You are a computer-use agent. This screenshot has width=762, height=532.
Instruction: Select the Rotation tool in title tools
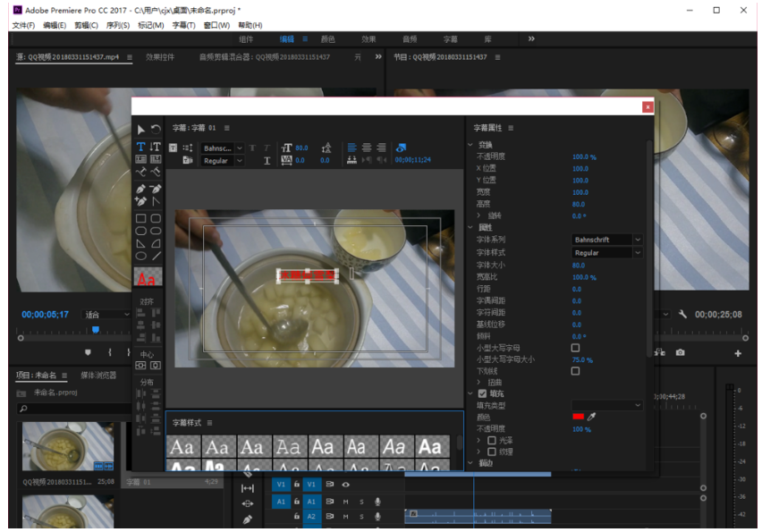coord(156,130)
